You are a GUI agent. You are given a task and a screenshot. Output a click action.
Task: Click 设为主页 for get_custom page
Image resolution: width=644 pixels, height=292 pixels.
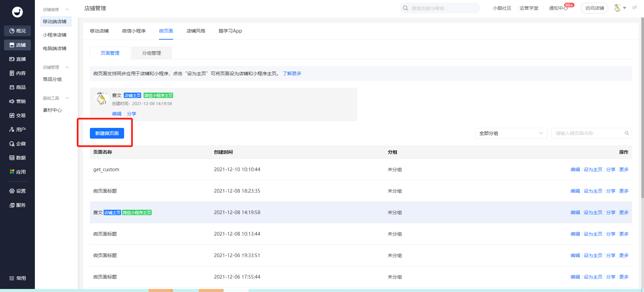click(593, 169)
